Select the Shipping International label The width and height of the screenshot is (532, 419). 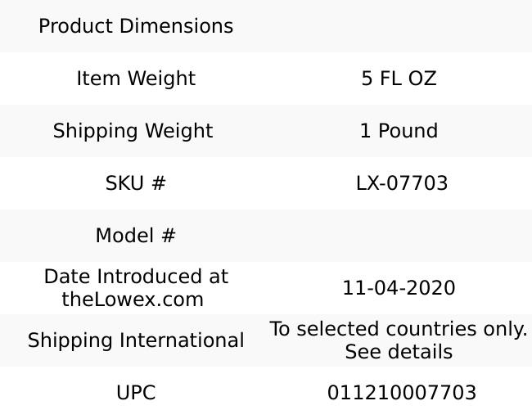click(x=136, y=340)
